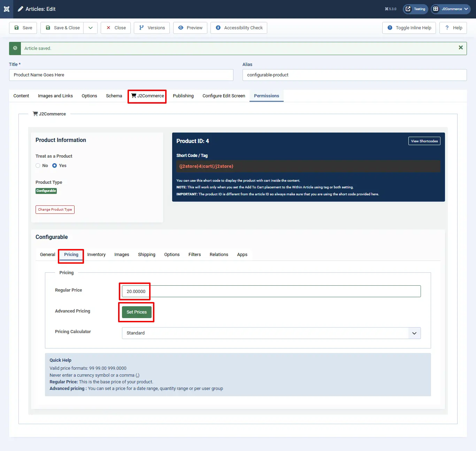
Task: Open the Images product tab
Action: [122, 255]
